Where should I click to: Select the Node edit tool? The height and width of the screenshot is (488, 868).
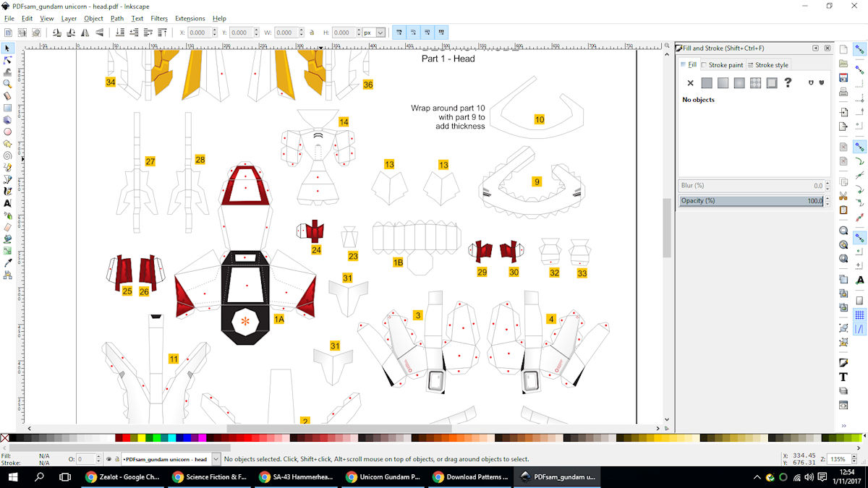coord(7,60)
